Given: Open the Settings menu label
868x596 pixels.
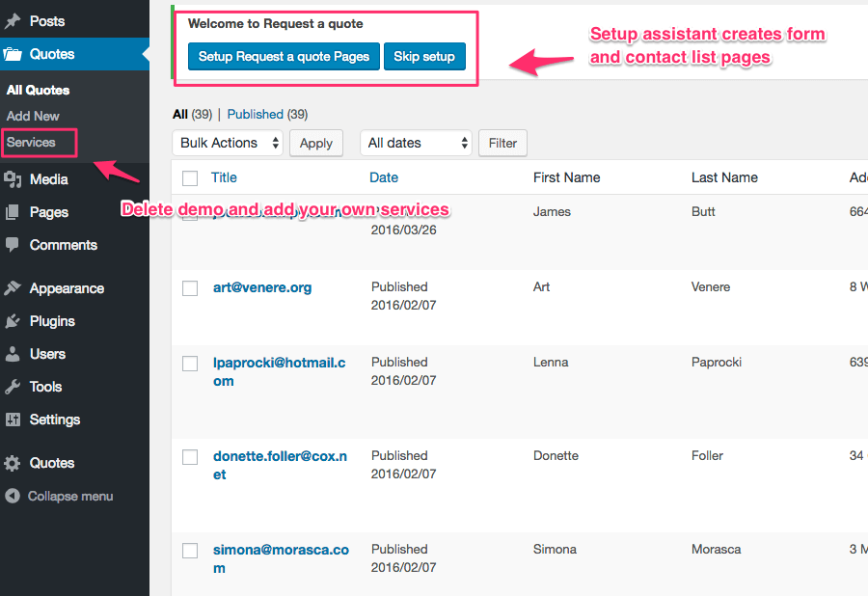Looking at the screenshot, I should [x=55, y=420].
